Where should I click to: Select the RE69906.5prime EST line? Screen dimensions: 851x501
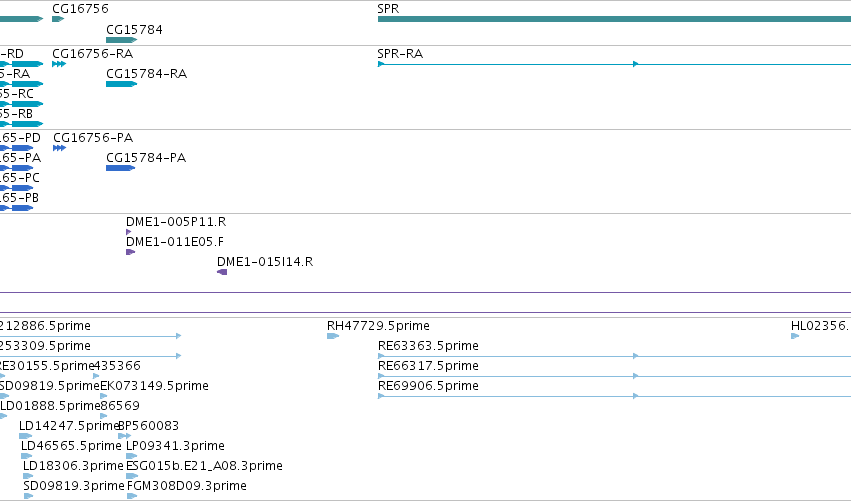(614, 396)
